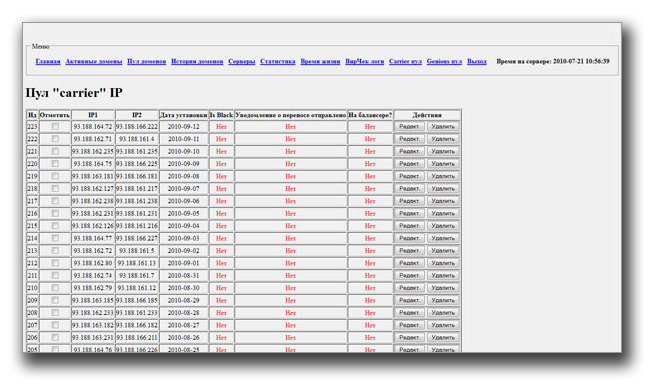
Task: Delete row 214 via Удалить button
Action: click(x=443, y=238)
